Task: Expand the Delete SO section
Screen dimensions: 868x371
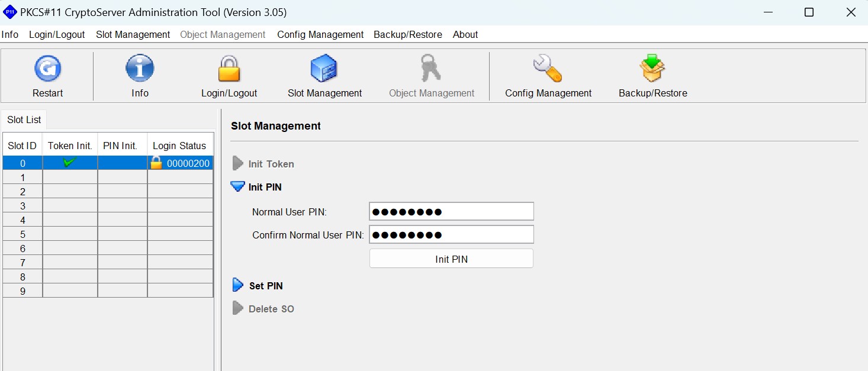Action: click(238, 308)
